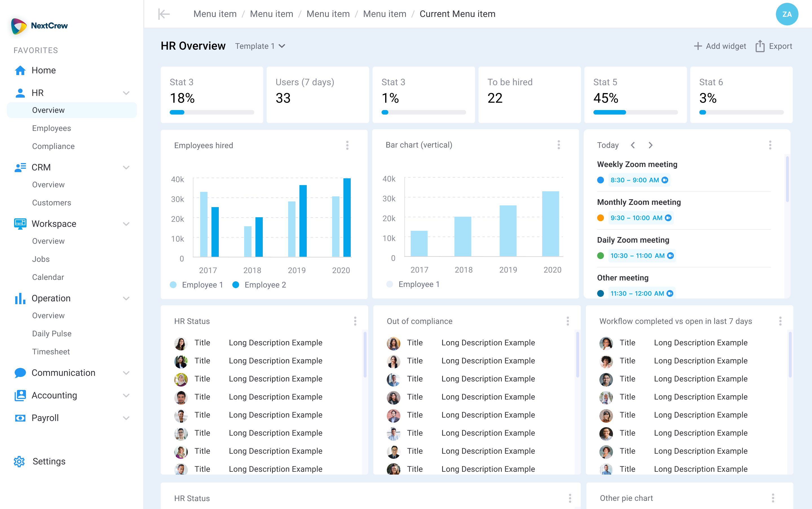812x509 pixels.
Task: Click video icon on 9:30 – 10:00 AM meeting
Action: pos(668,218)
